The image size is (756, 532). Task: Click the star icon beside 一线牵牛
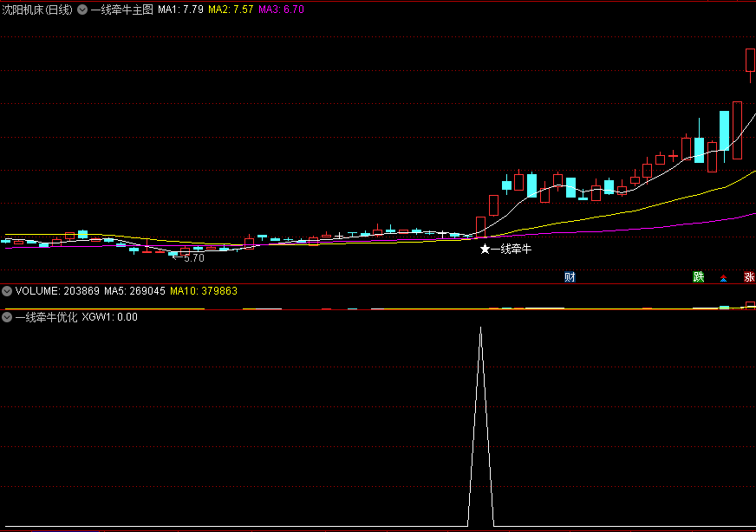click(485, 250)
